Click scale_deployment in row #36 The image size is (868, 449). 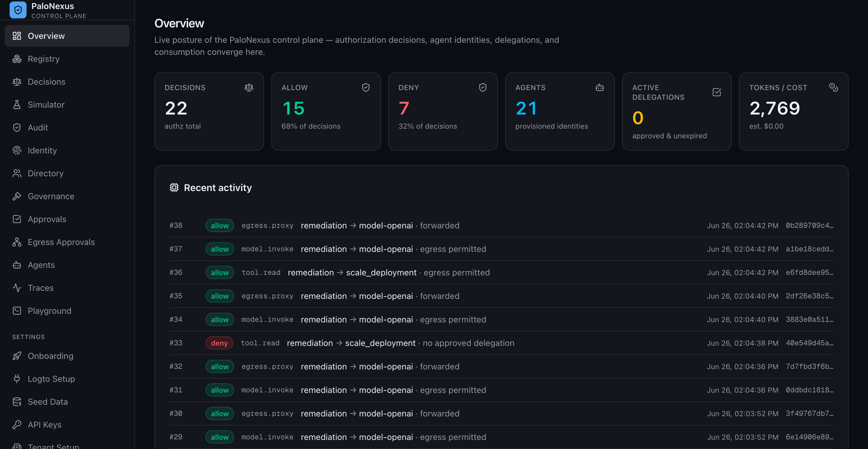pyautogui.click(x=381, y=272)
